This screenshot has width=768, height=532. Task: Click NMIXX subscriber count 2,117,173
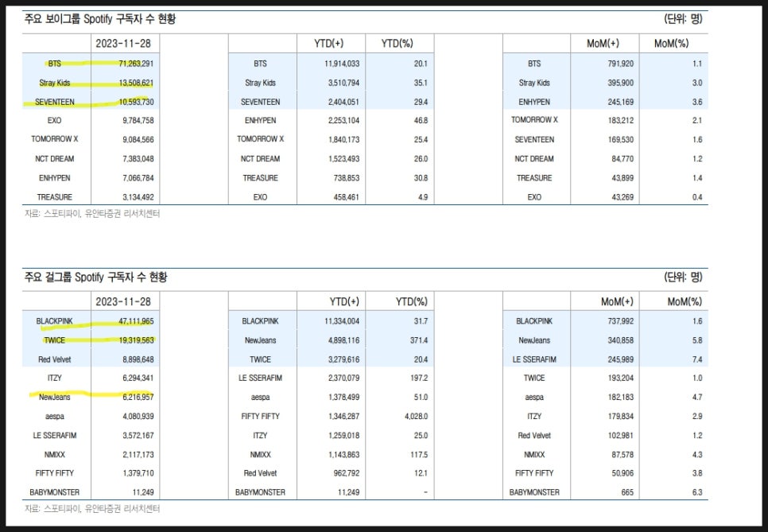click(138, 455)
